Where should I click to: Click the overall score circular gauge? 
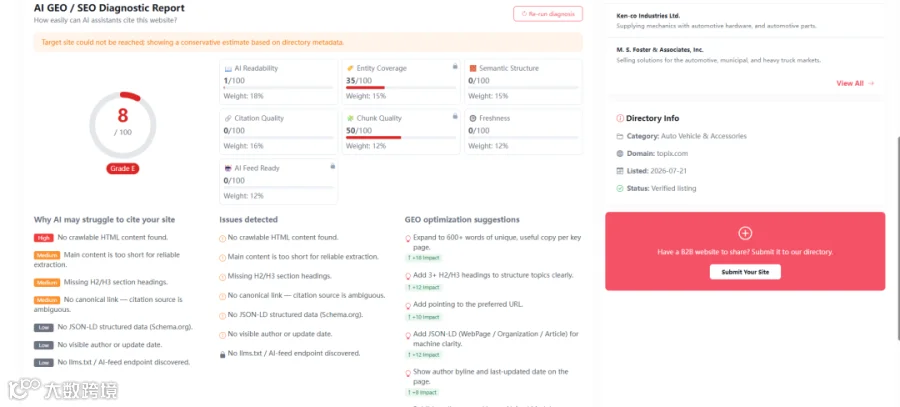pyautogui.click(x=123, y=125)
